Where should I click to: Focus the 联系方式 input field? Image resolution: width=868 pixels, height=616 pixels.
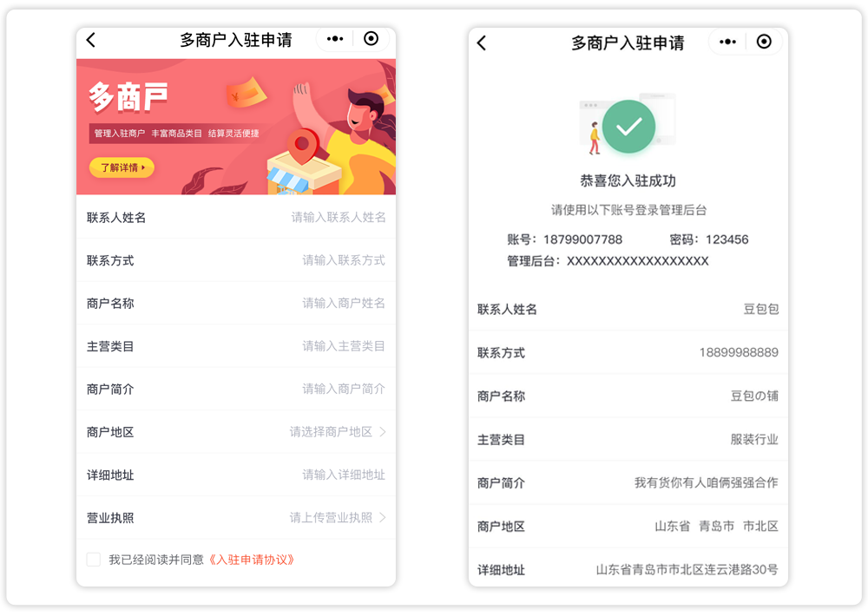[x=343, y=260]
